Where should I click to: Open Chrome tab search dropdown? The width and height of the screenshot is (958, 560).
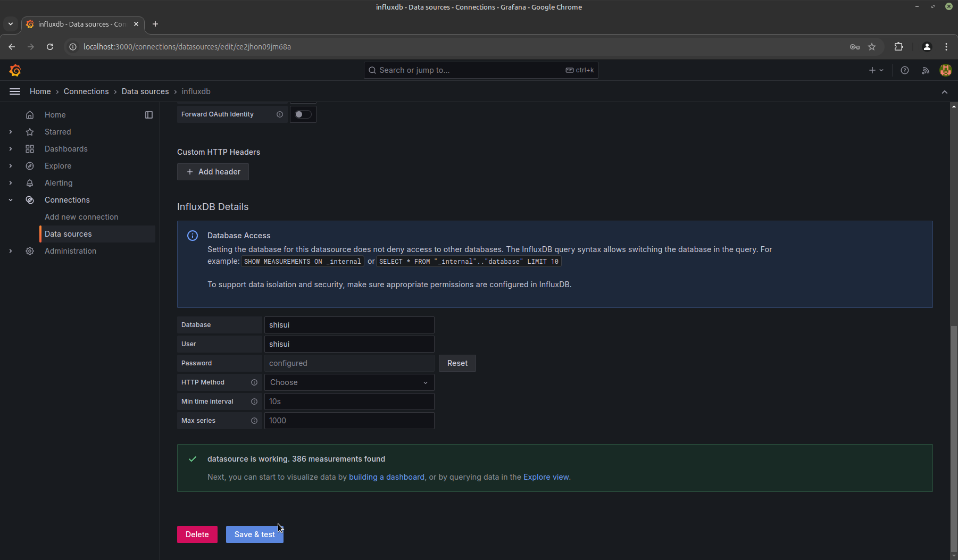pyautogui.click(x=11, y=24)
